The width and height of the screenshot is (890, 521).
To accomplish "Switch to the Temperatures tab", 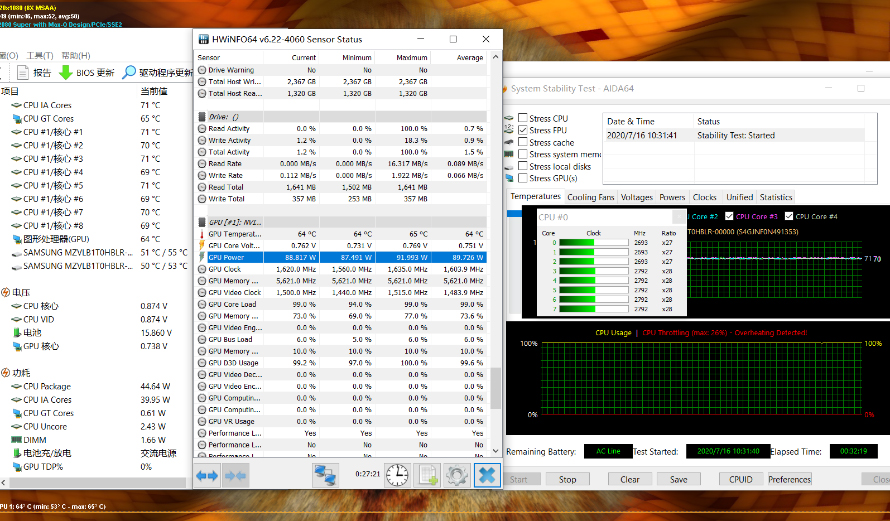I will pyautogui.click(x=535, y=196).
